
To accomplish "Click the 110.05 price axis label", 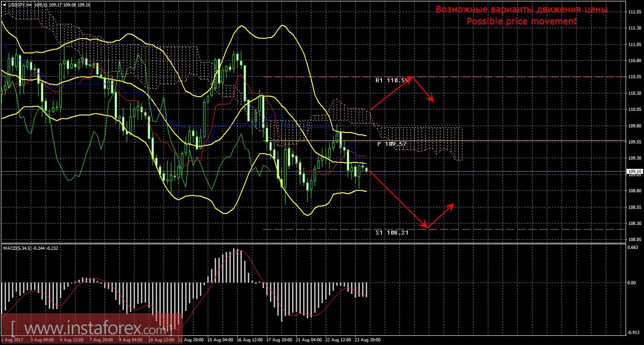I will point(634,109).
